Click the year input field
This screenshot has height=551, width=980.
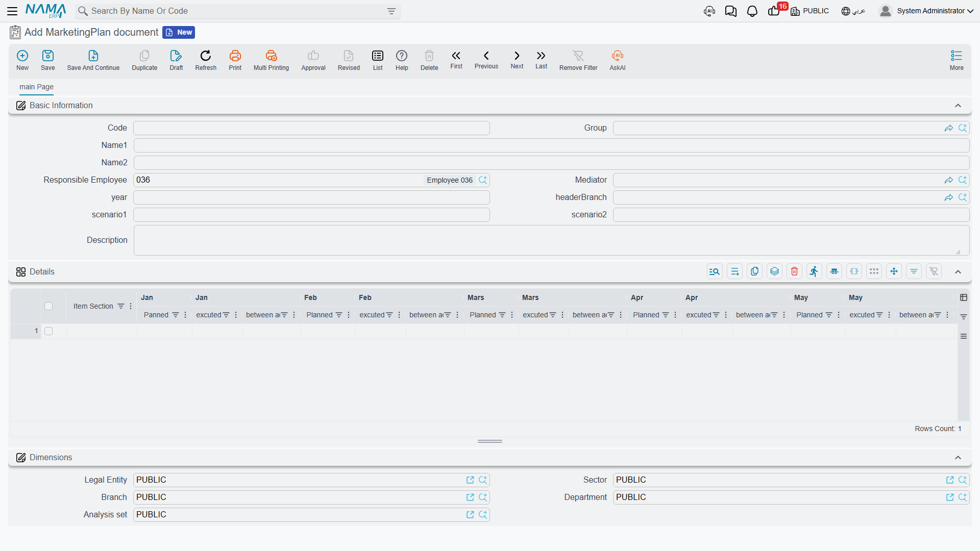[311, 197]
